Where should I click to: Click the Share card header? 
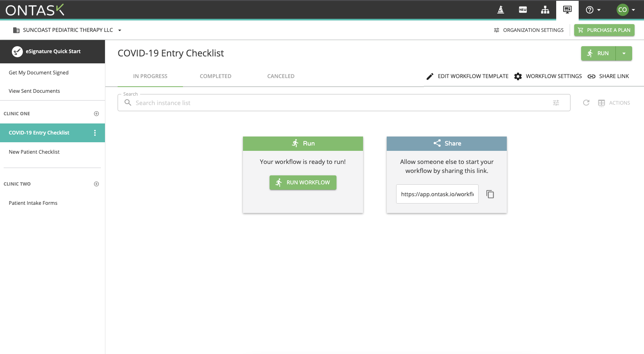[x=447, y=143]
